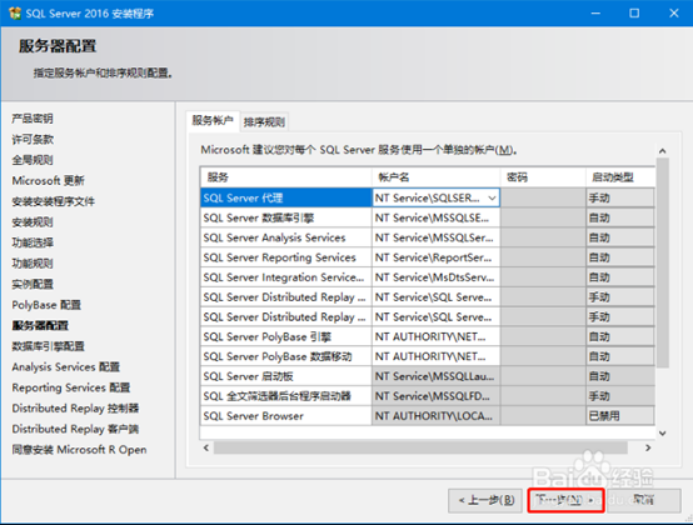Click the 帐户名 column header
Image resolution: width=693 pixels, height=525 pixels.
tap(436, 178)
